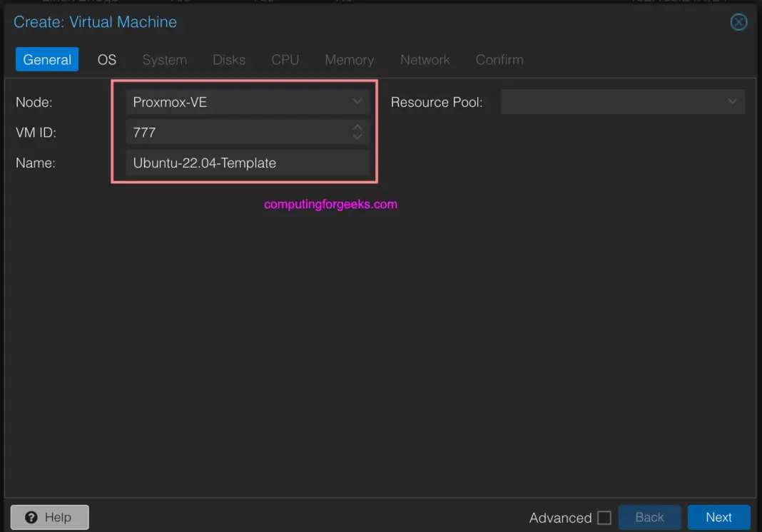Proceed with the Next button

(x=718, y=518)
